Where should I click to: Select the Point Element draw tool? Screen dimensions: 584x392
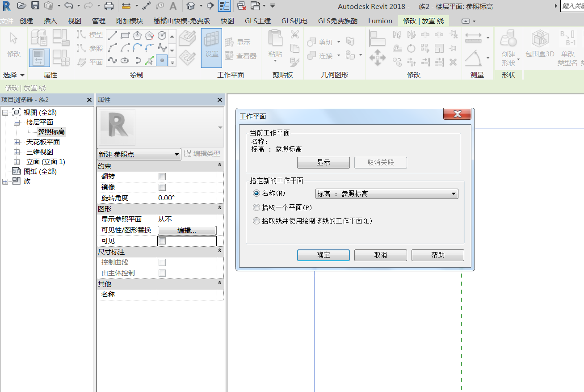tap(162, 60)
